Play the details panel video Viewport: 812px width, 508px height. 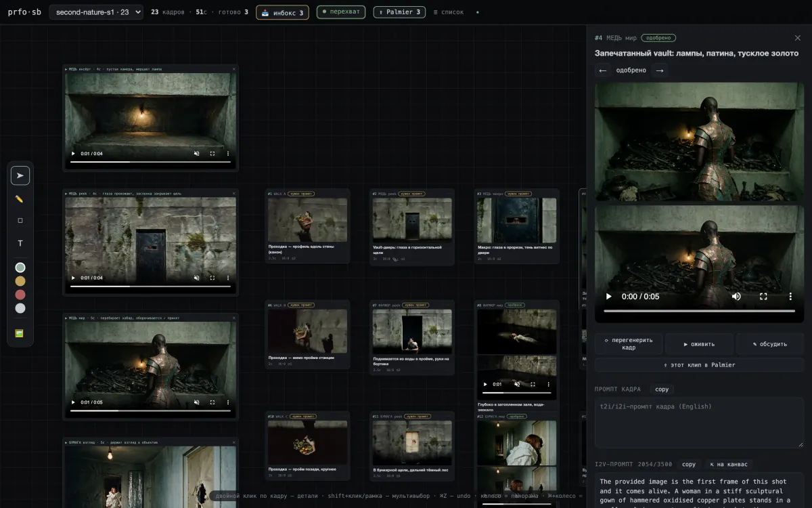pyautogui.click(x=608, y=296)
